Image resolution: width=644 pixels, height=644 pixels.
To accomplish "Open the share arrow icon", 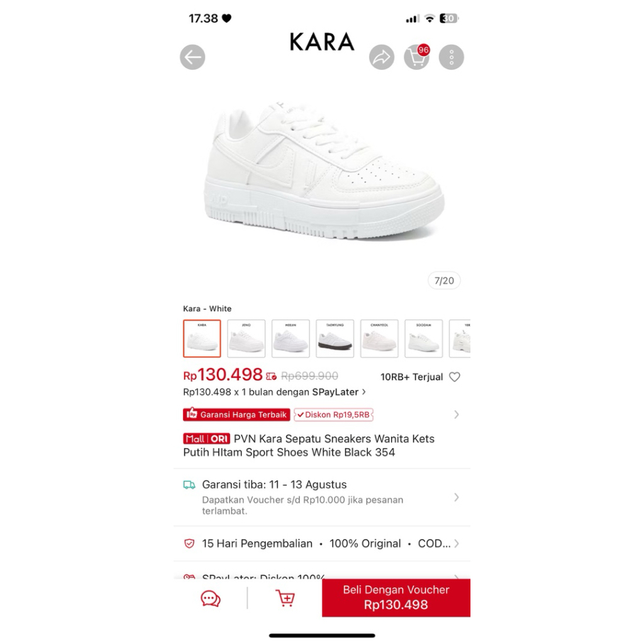I will (382, 57).
